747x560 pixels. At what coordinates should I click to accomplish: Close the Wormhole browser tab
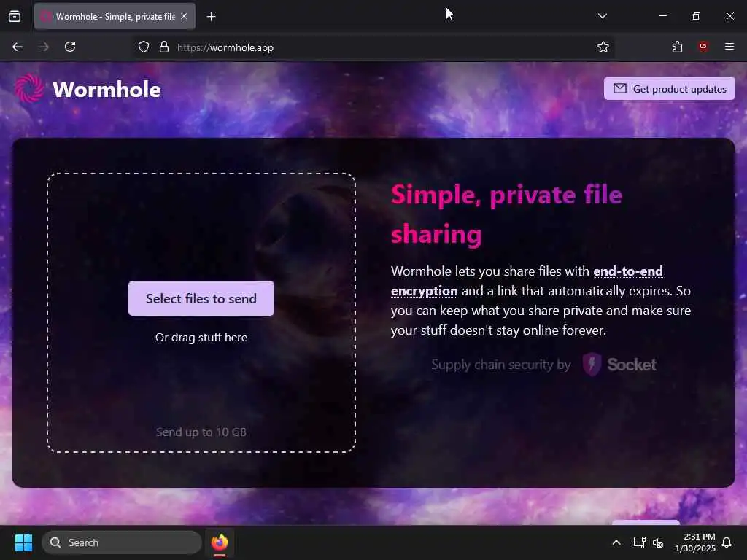(184, 16)
